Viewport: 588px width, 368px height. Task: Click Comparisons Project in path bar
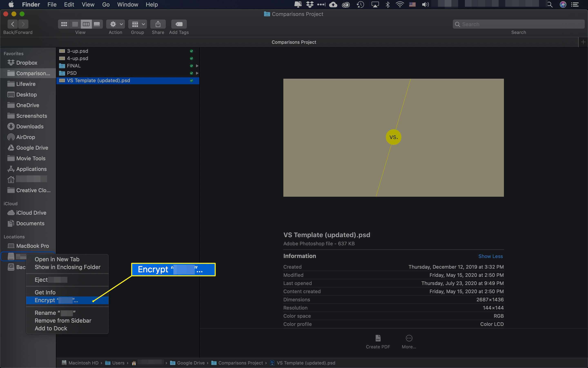[237, 363]
